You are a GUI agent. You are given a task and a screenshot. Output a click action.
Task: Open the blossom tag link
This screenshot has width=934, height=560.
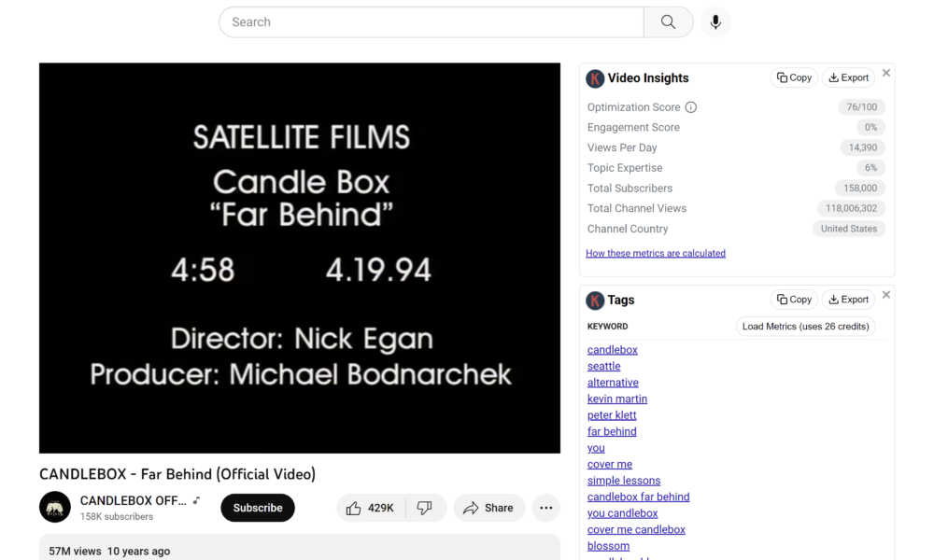coord(608,546)
